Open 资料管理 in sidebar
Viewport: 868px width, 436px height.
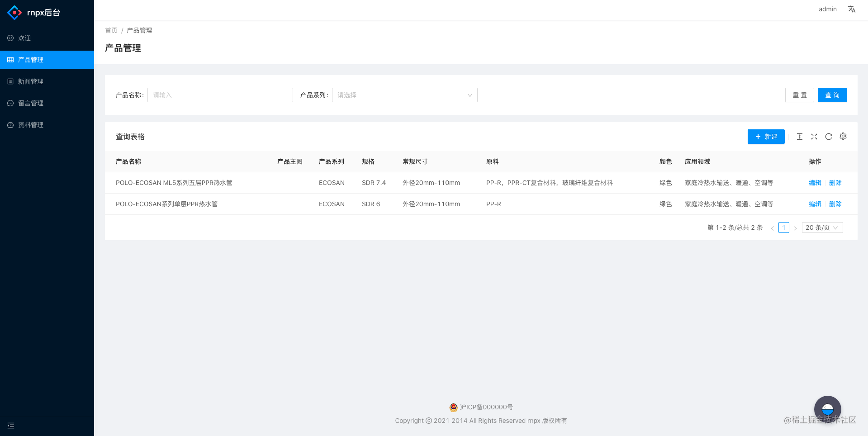pos(47,125)
